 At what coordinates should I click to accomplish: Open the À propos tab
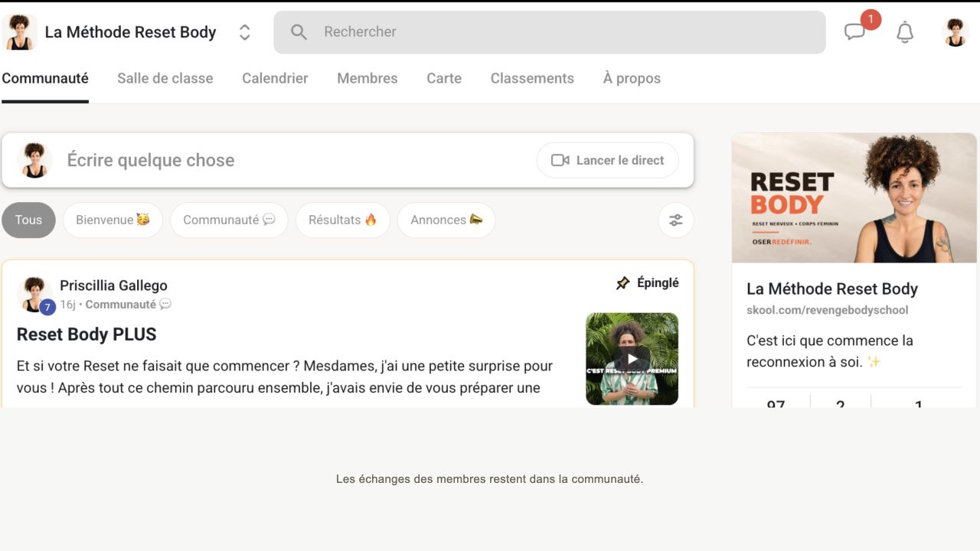(632, 78)
